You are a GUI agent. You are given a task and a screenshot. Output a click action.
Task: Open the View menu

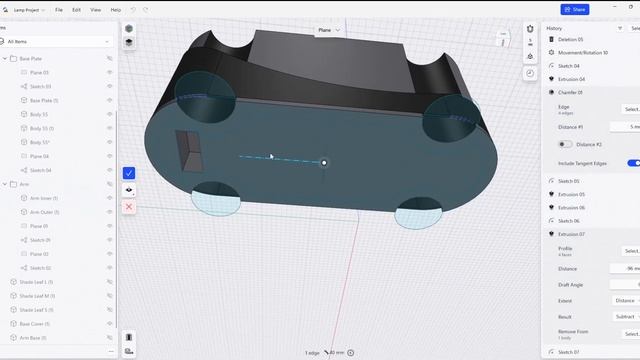[x=96, y=10]
